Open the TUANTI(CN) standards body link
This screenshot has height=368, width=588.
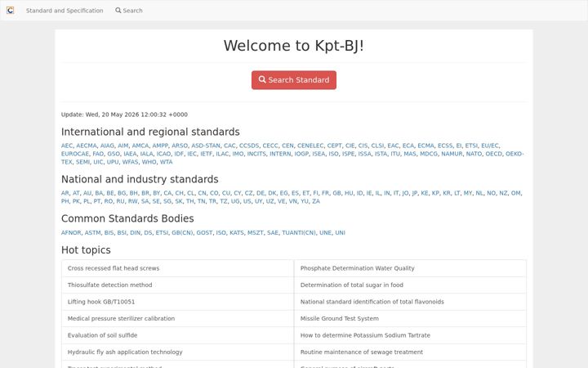299,233
